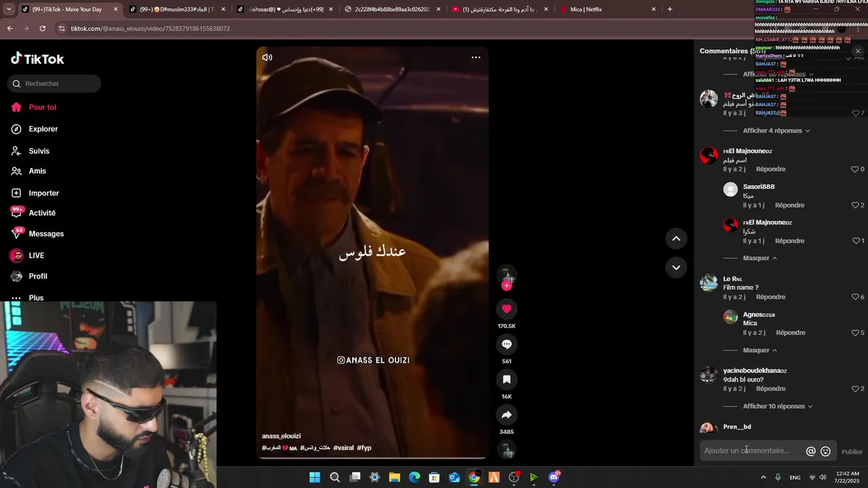Open the spinning music disc thumbnail

coord(507,449)
